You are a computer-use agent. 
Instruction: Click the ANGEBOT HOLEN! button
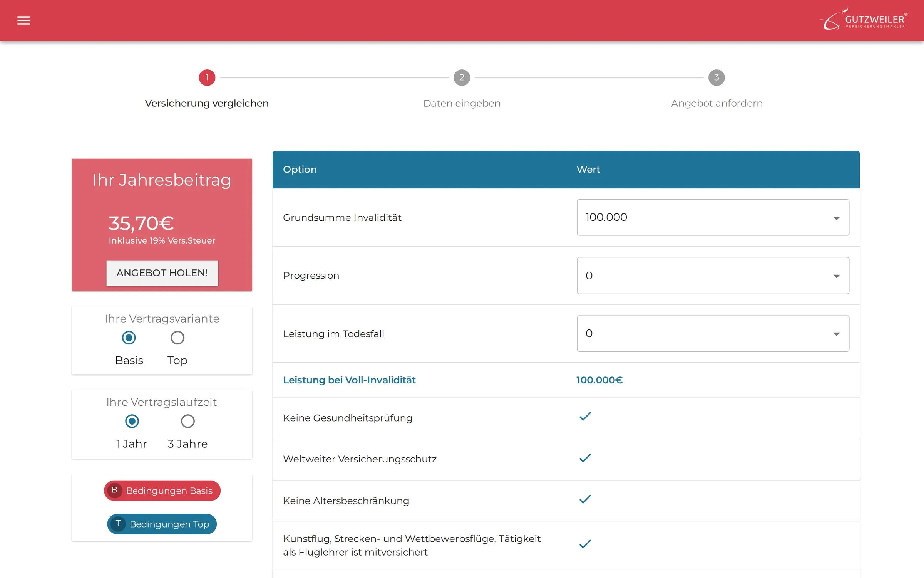click(162, 273)
